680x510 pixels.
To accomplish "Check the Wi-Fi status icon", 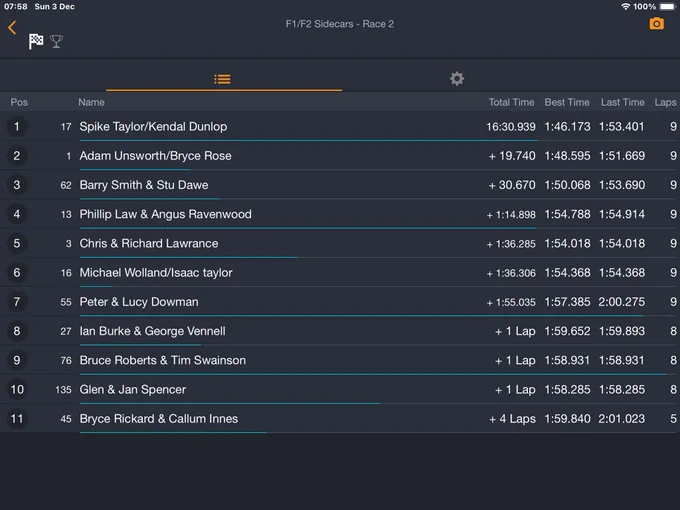I will tap(625, 7).
